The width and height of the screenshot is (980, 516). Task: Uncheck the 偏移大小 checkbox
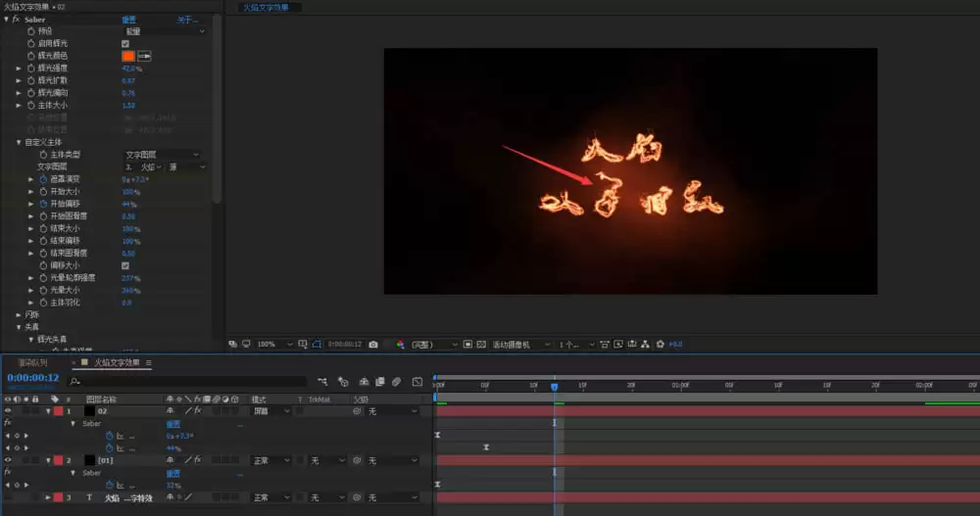[125, 265]
